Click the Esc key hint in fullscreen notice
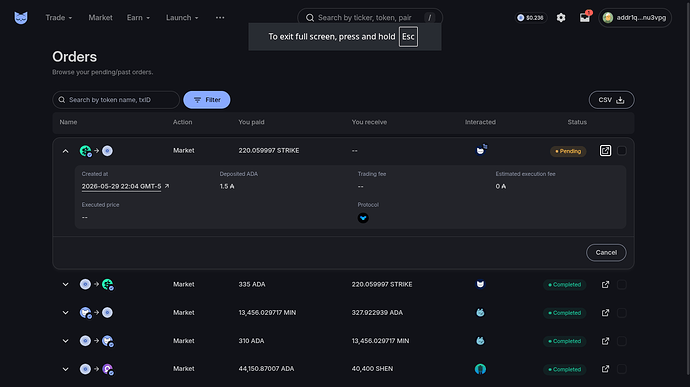 point(408,37)
